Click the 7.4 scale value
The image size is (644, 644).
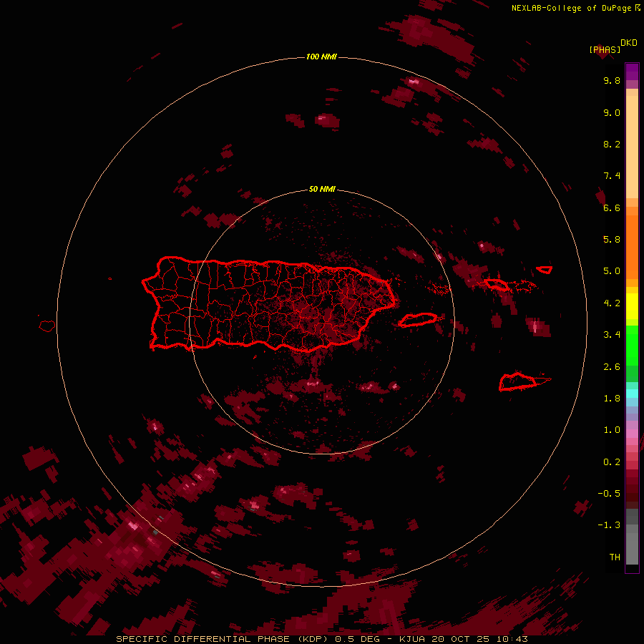pyautogui.click(x=612, y=176)
